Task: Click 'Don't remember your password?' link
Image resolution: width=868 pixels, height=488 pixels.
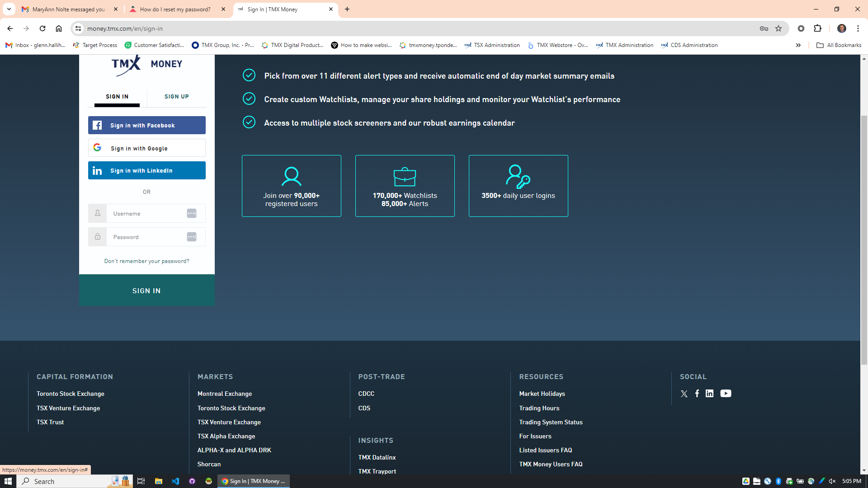Action: coord(147,261)
